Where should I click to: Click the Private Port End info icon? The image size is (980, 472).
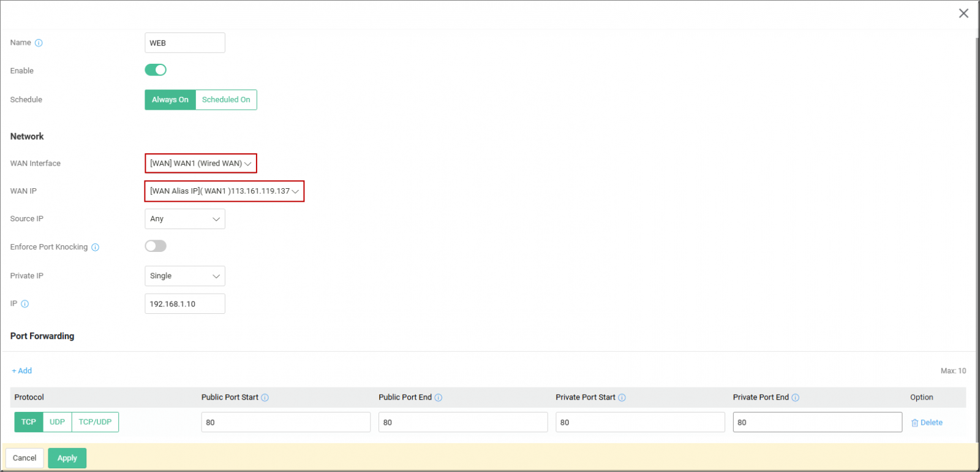pos(795,398)
